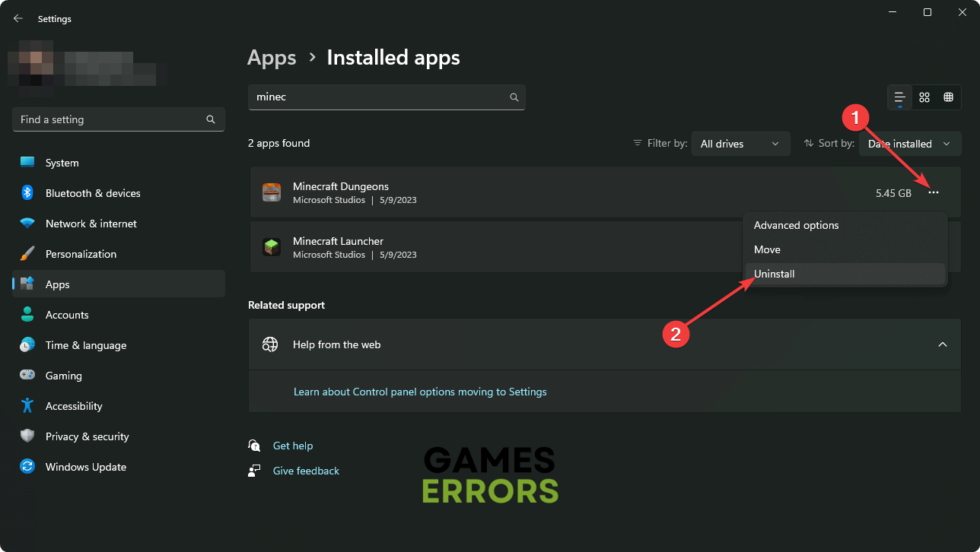The height and width of the screenshot is (552, 980).
Task: Switch to grid view layout icon
Action: click(x=924, y=97)
